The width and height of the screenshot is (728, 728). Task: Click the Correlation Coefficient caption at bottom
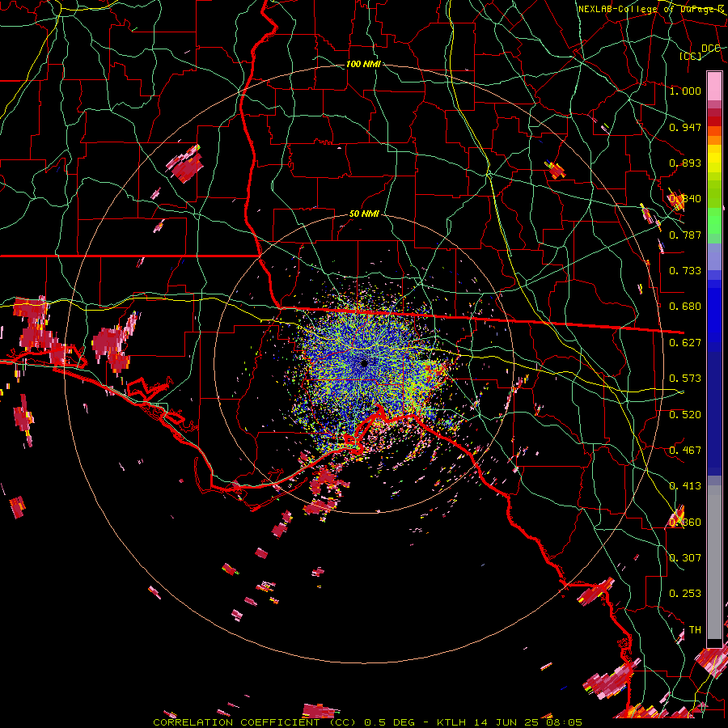point(368,722)
